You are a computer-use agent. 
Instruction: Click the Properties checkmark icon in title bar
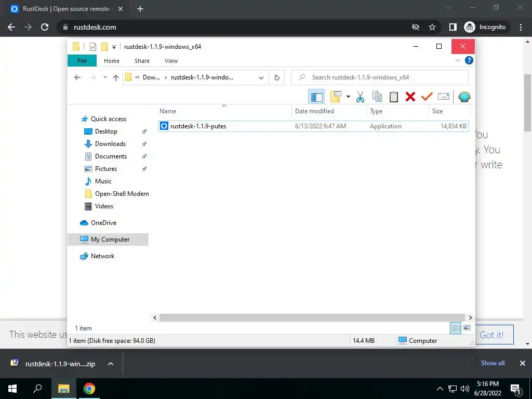[93, 46]
